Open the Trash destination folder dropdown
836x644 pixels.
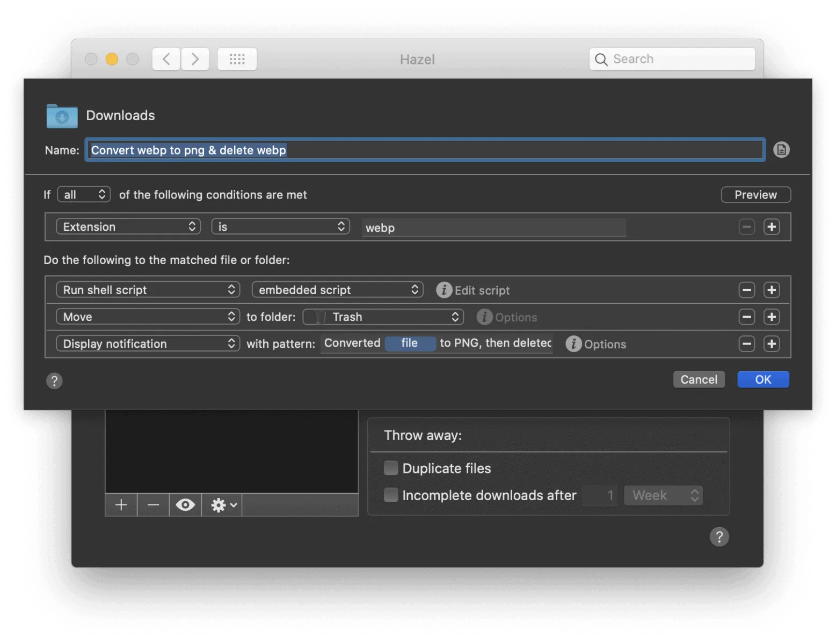pos(382,317)
